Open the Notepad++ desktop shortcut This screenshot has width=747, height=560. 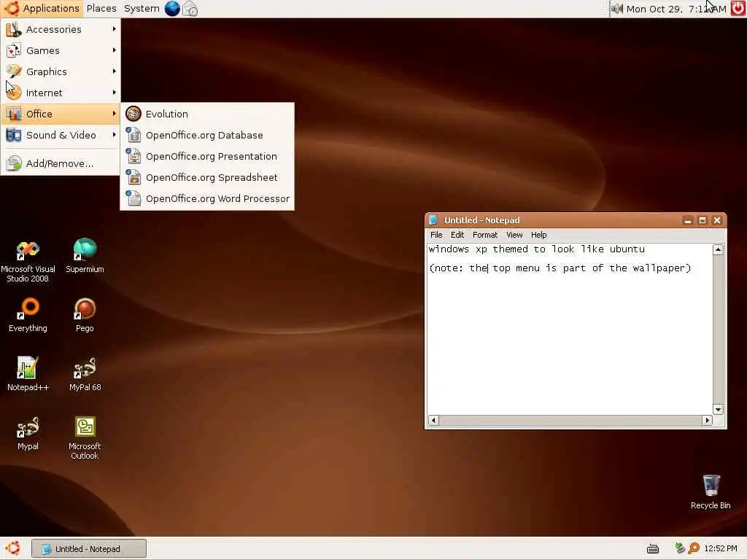pos(28,374)
